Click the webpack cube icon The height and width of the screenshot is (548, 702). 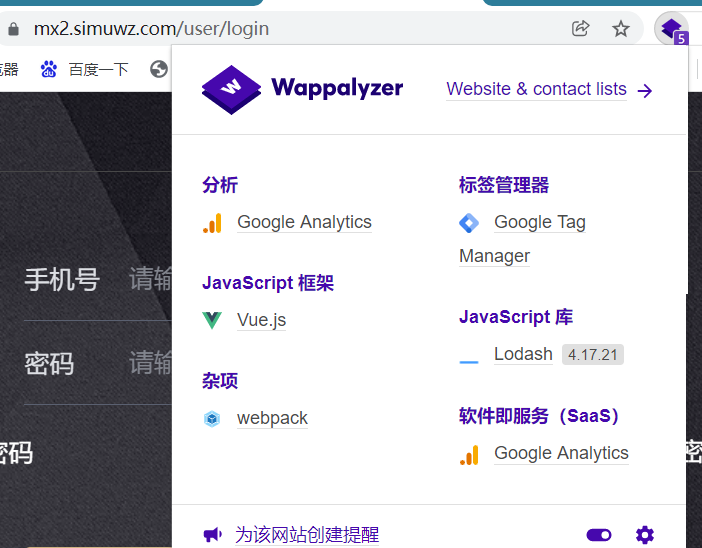[212, 419]
